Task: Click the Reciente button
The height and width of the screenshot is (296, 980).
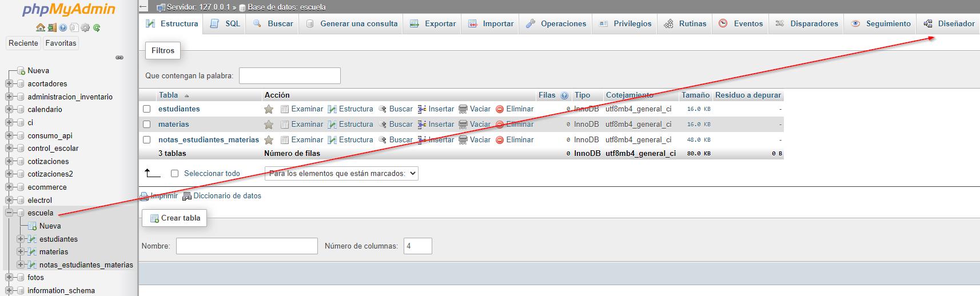Action: click(x=23, y=43)
